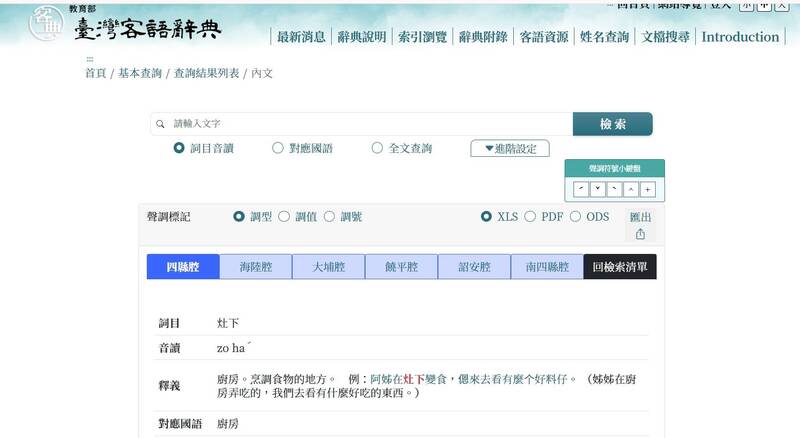Click the 回檢索清單 button
The image size is (800, 438).
pyautogui.click(x=620, y=266)
